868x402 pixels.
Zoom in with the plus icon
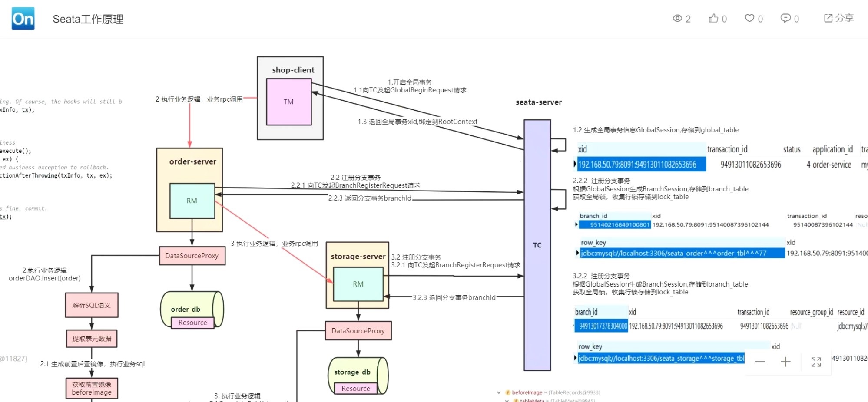tap(785, 362)
